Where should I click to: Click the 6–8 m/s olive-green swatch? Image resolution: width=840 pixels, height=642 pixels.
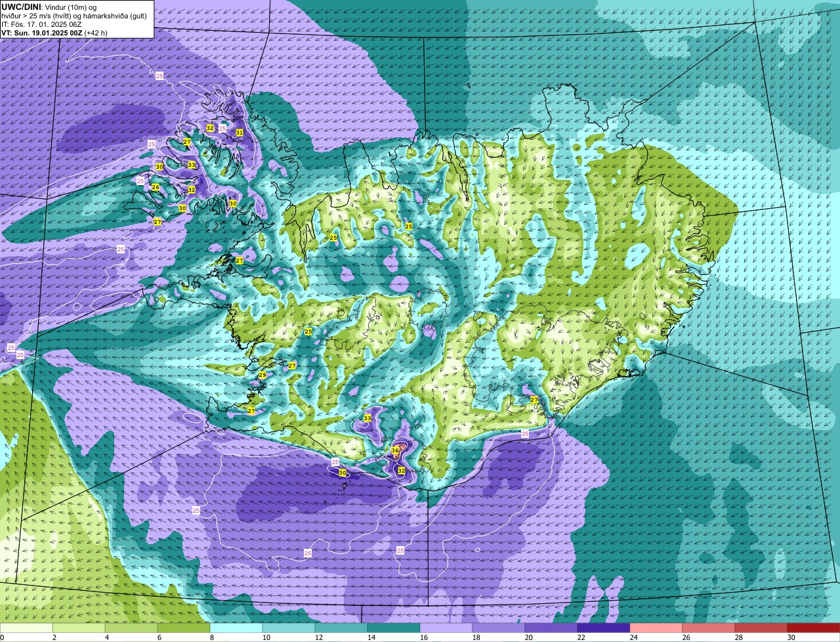click(184, 628)
